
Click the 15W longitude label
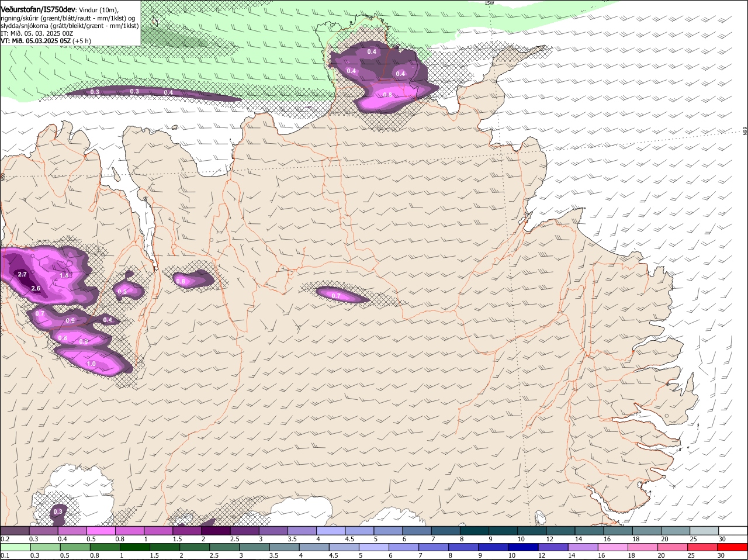[489, 3]
